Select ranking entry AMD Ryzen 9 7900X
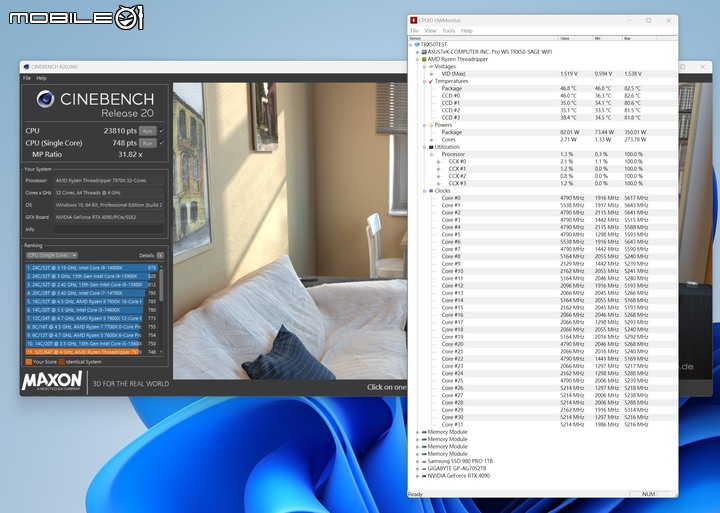 pos(91,318)
